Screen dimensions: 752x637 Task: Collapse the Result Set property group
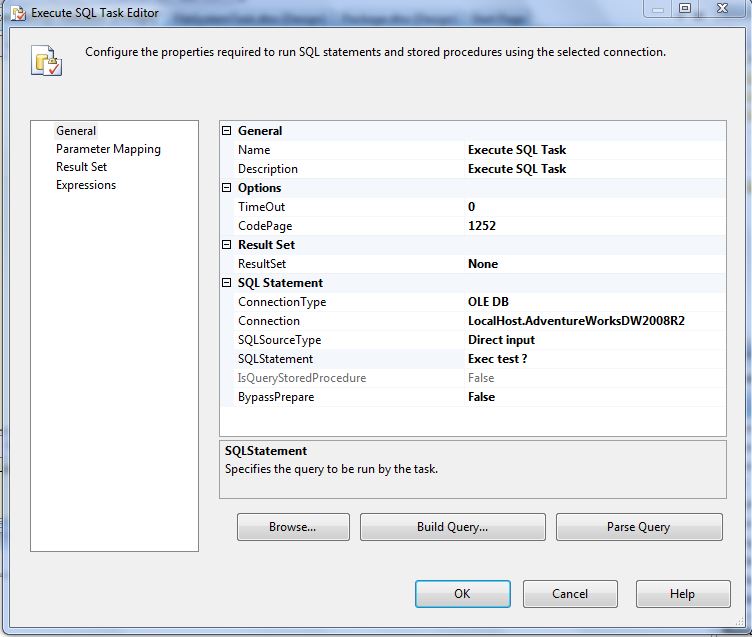point(227,245)
